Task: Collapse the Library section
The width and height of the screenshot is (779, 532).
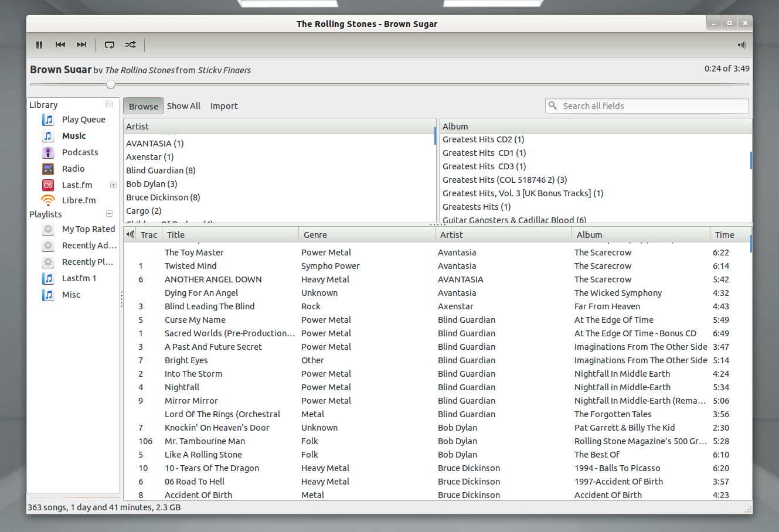Action: pos(109,104)
